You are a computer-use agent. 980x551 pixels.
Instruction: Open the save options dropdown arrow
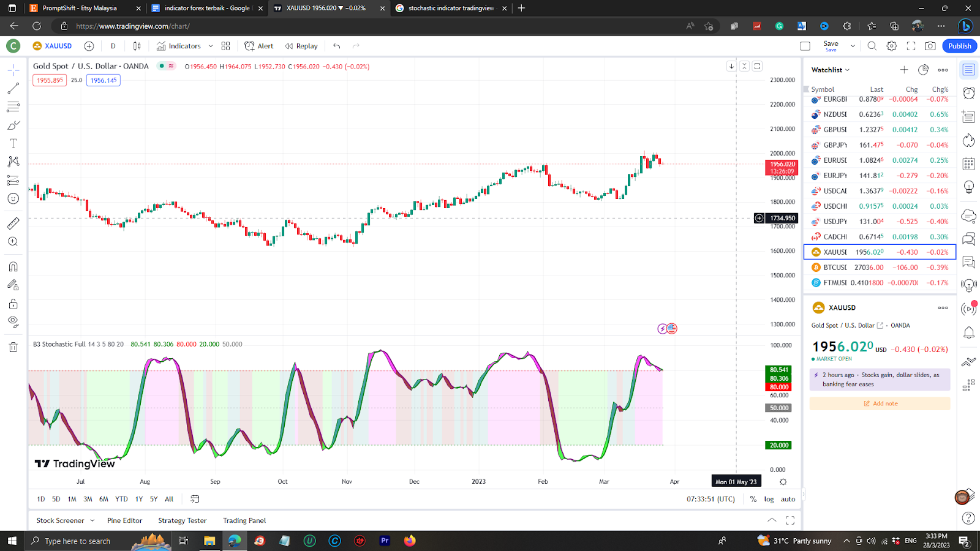[852, 46]
